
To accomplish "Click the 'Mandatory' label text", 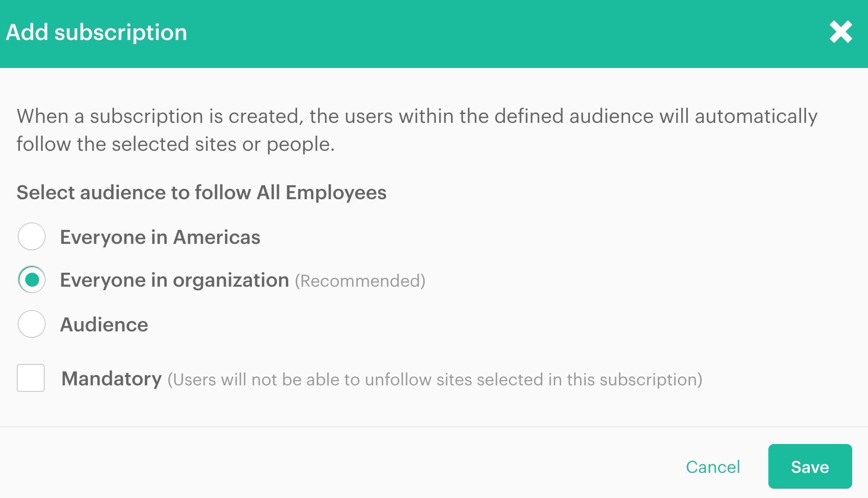I will (112, 379).
